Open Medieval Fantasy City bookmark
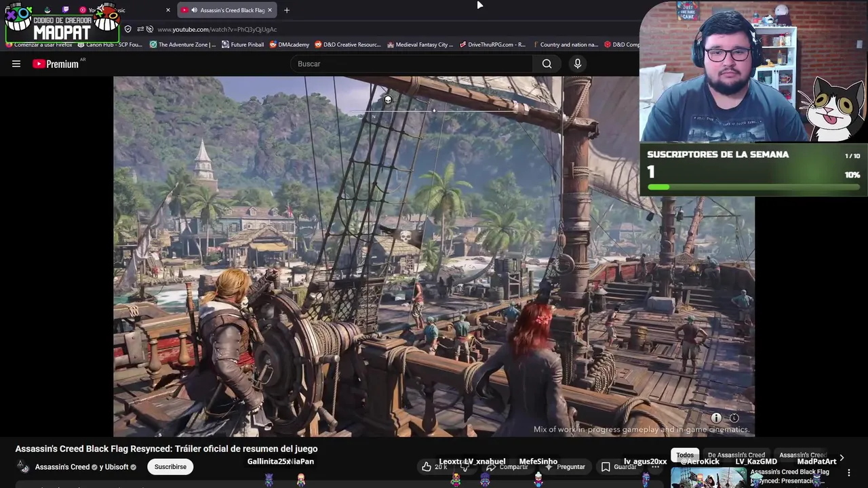The width and height of the screenshot is (868, 488). (x=420, y=45)
